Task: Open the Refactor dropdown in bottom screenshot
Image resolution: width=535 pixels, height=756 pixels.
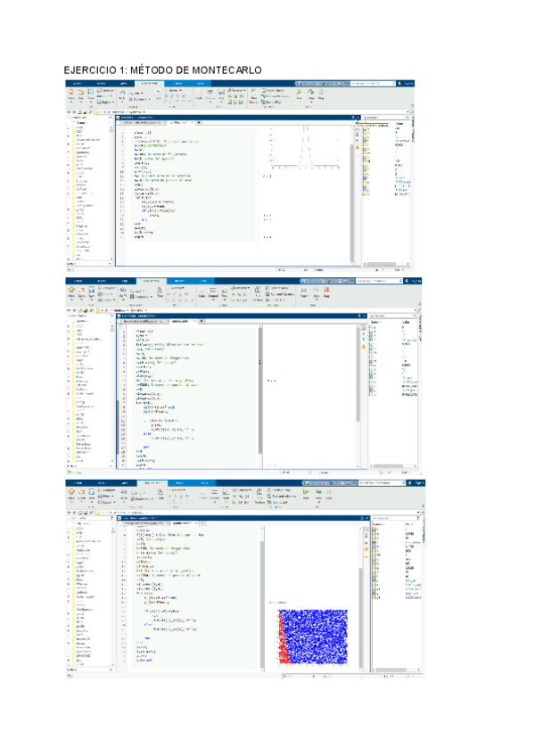Action: pos(241,489)
